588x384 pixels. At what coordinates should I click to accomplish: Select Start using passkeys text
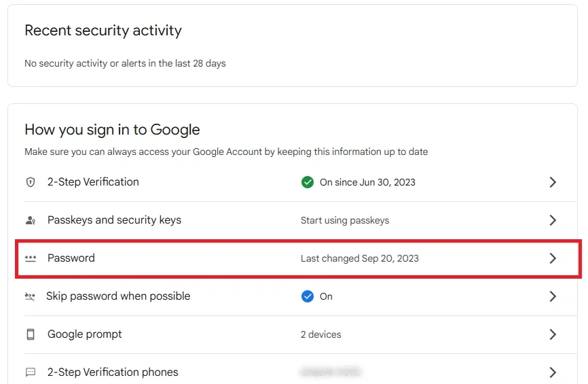pos(345,220)
